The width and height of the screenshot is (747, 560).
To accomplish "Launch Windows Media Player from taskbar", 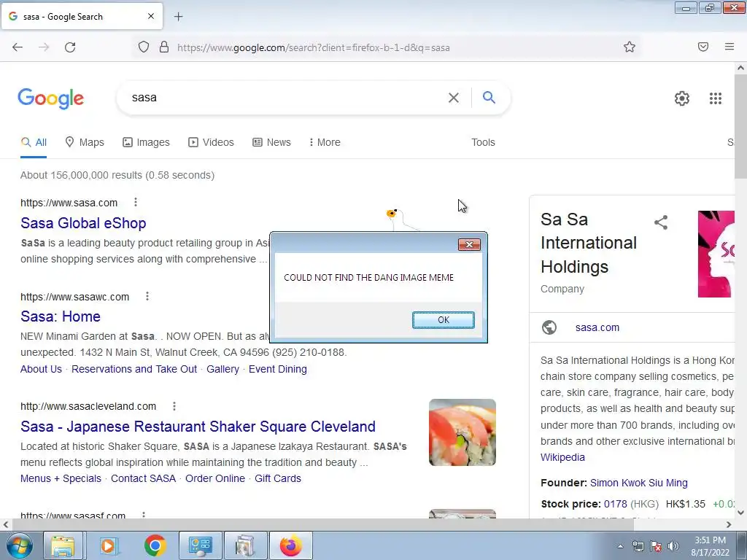I will pos(108,545).
